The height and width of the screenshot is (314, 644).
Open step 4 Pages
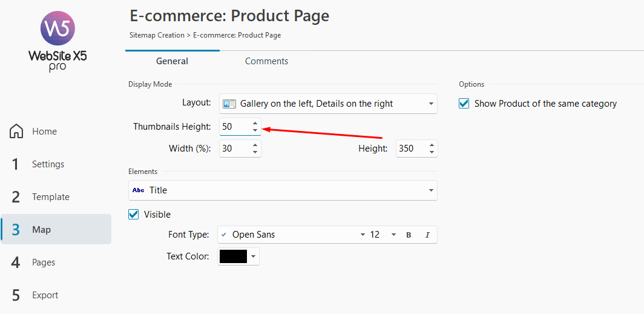(x=44, y=262)
